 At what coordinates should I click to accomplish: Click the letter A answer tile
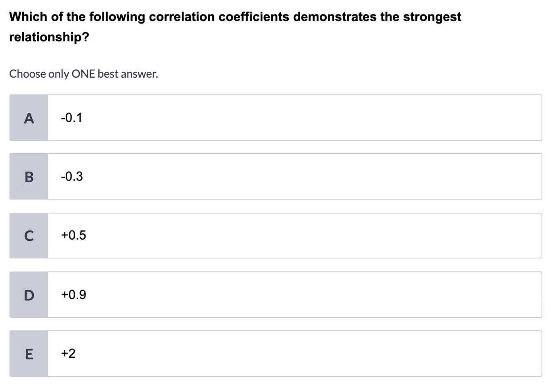(x=28, y=118)
